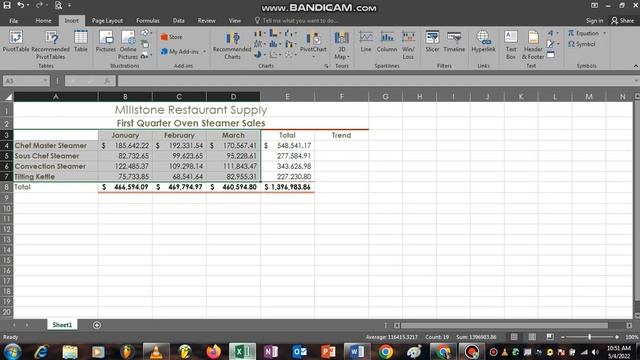Open Charts dialog launcher
The image size is (640, 360).
coord(326,66)
